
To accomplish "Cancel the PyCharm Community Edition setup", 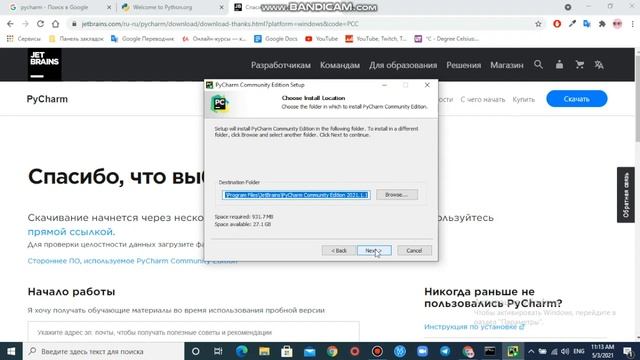I will [x=414, y=250].
